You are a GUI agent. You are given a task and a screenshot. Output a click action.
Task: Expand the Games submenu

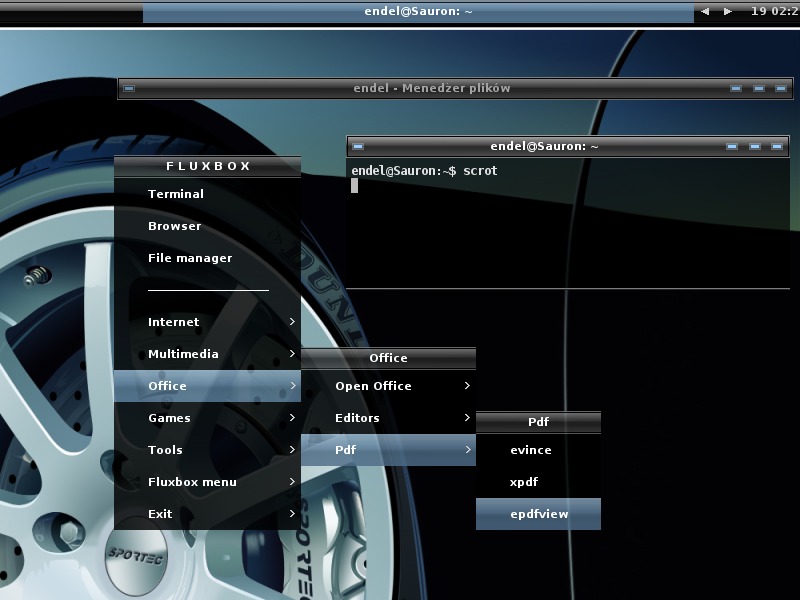(207, 418)
